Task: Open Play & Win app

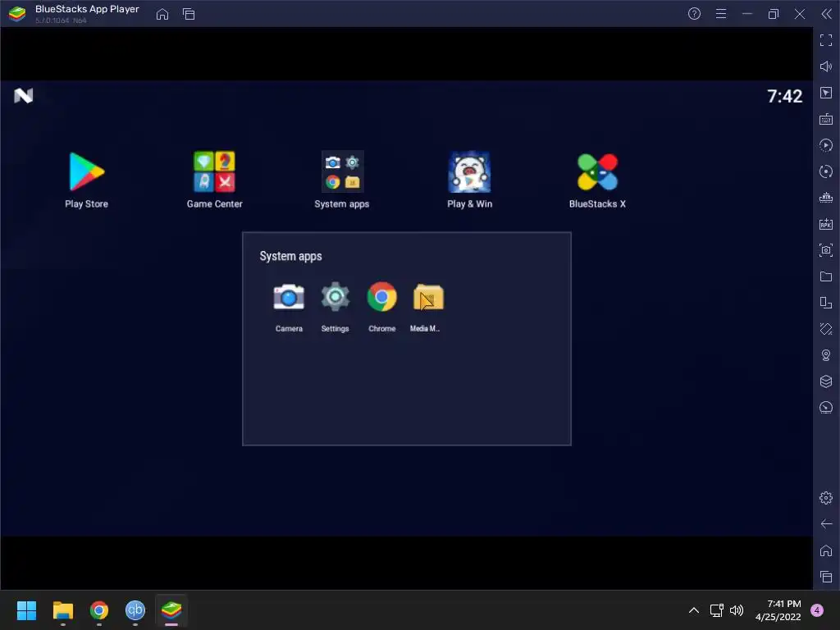Action: click(x=469, y=172)
